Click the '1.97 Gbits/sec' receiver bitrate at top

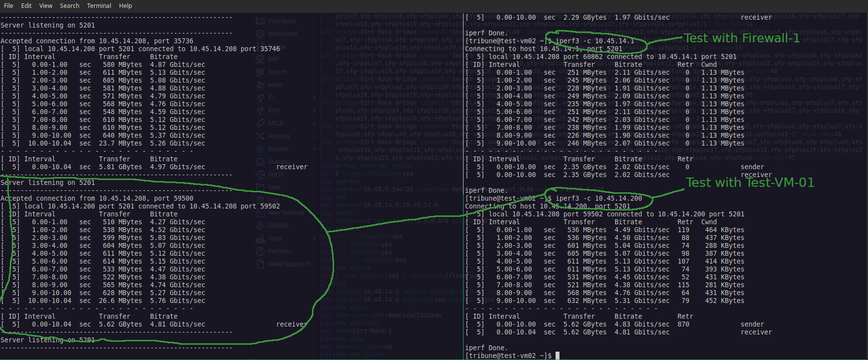(x=642, y=17)
